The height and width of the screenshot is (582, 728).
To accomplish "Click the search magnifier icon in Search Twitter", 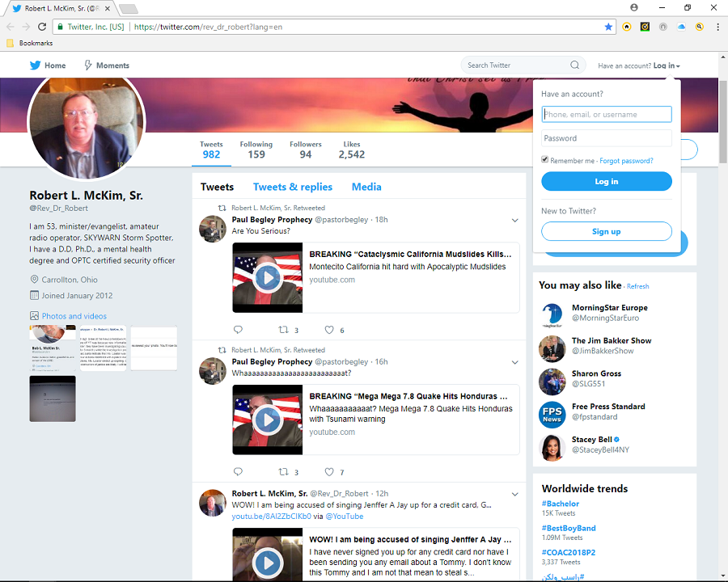I will [575, 65].
